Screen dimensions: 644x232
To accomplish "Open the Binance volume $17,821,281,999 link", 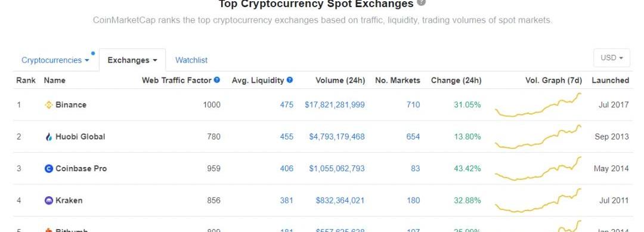I will point(335,105).
